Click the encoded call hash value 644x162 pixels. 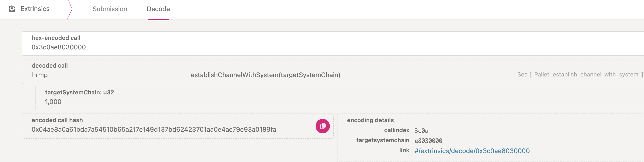pos(154,129)
